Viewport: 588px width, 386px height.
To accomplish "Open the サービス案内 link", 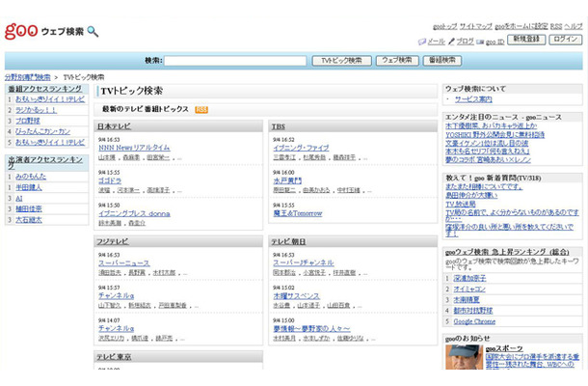I will coord(473,99).
